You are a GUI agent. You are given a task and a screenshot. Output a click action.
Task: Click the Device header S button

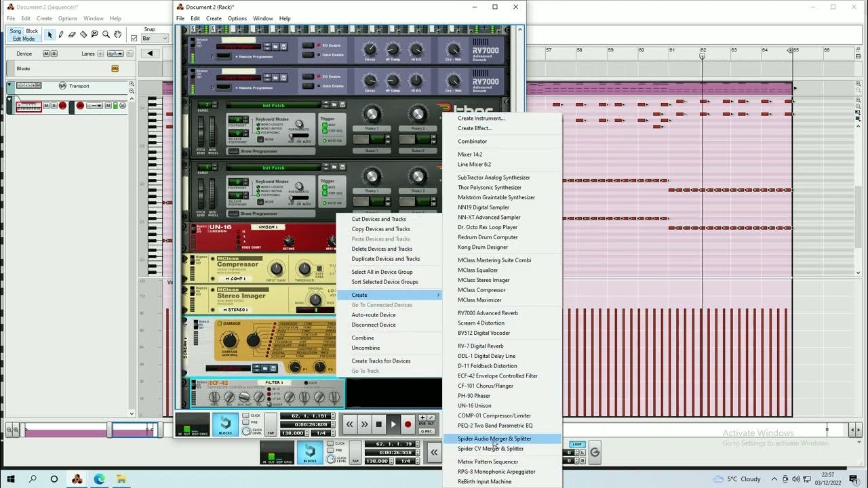click(54, 54)
